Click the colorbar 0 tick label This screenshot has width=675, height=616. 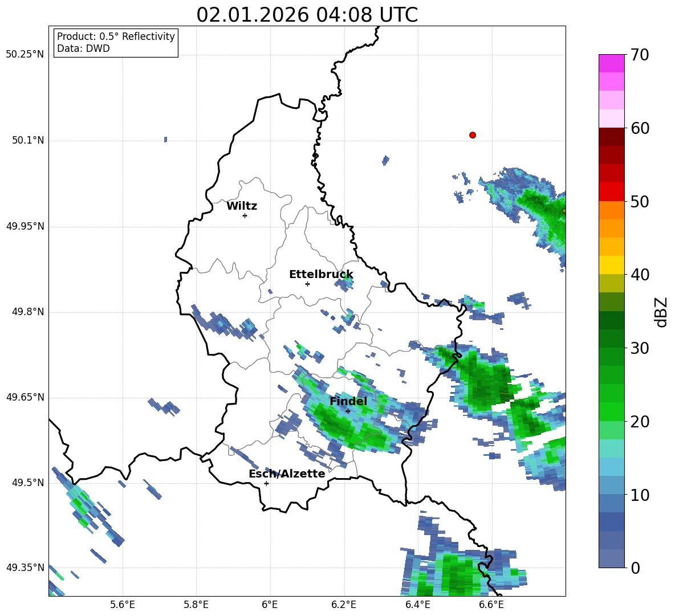[635, 568]
